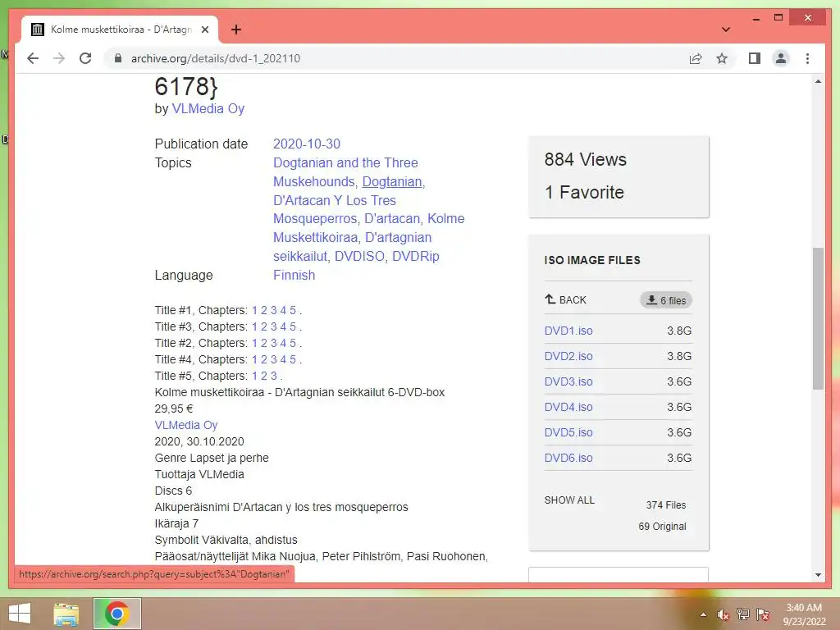Open the 69 Original files link
Screen dimensions: 840x630
coord(662,527)
